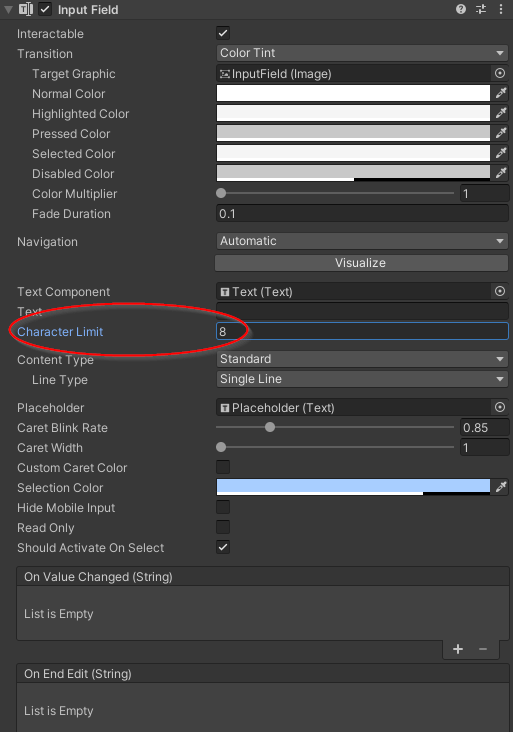Click the Visualize button
The width and height of the screenshot is (513, 732).
click(x=361, y=263)
